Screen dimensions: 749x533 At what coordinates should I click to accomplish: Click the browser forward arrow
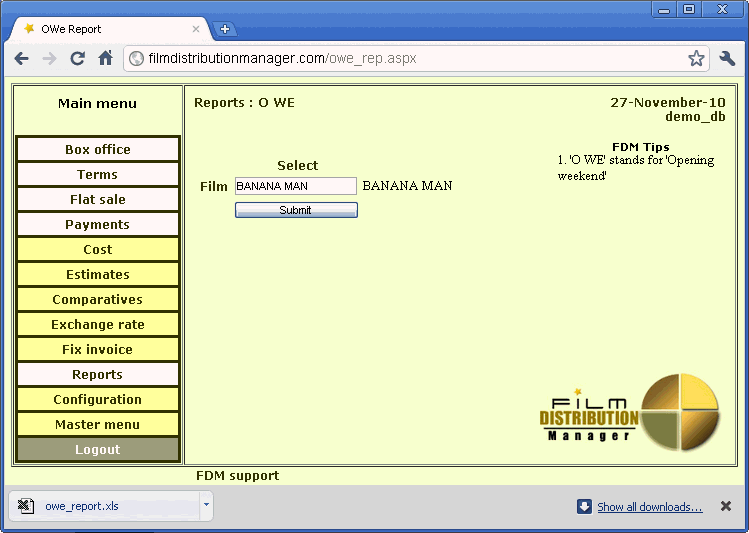49,58
